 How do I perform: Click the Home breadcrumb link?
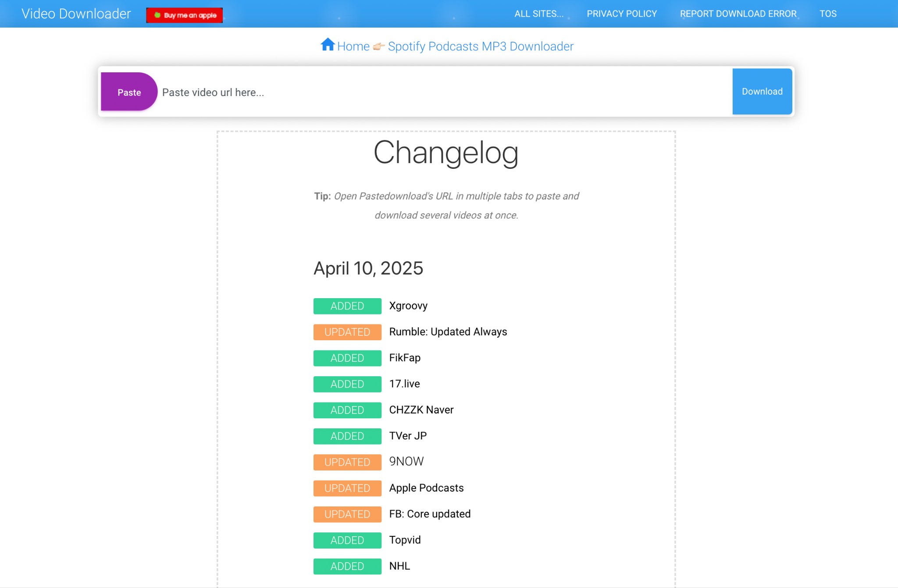coord(353,46)
